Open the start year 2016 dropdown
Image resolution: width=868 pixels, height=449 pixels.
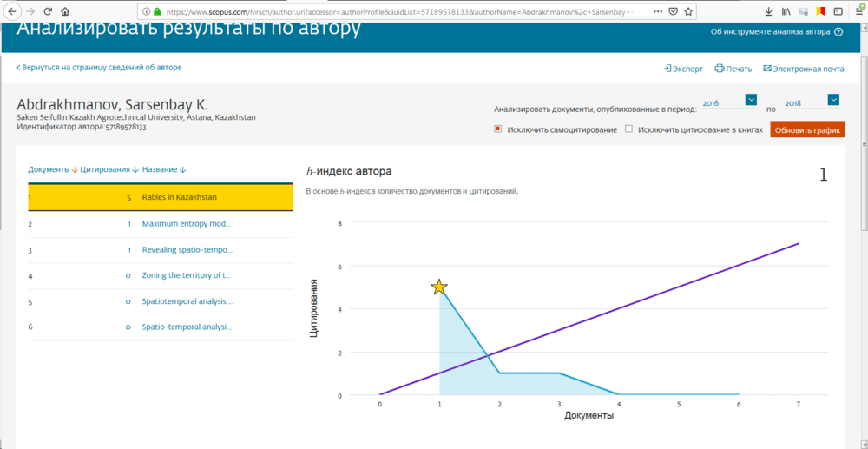(751, 100)
